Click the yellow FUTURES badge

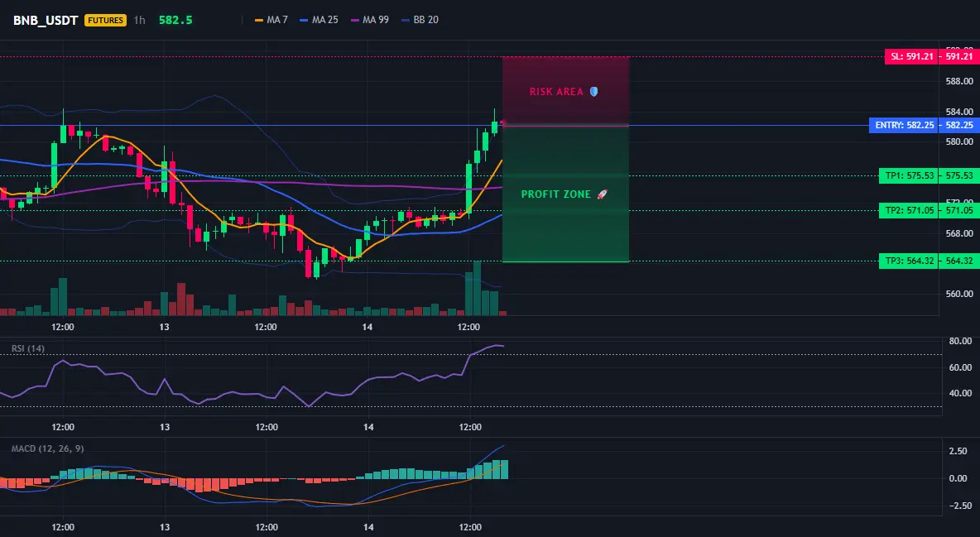click(x=105, y=20)
